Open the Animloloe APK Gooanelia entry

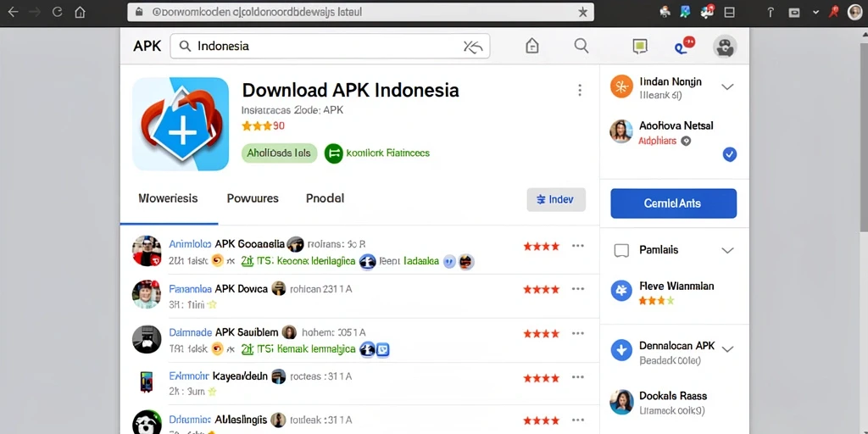(226, 243)
